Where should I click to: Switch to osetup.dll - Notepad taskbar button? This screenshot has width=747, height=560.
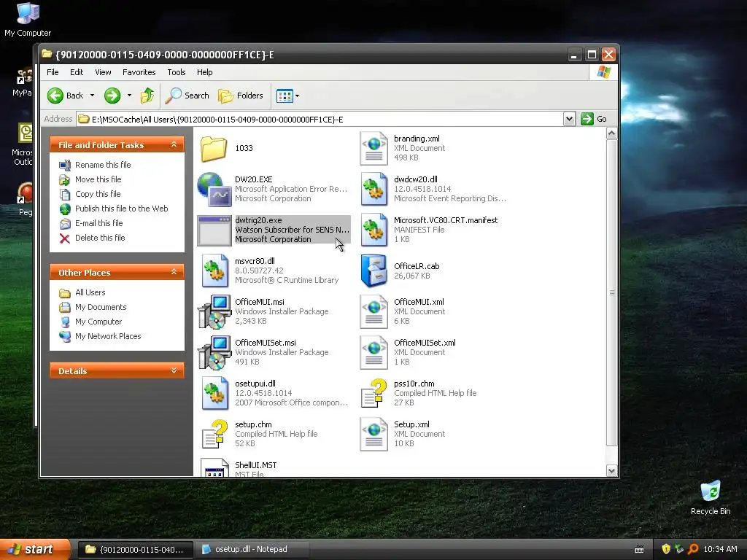coord(251,550)
